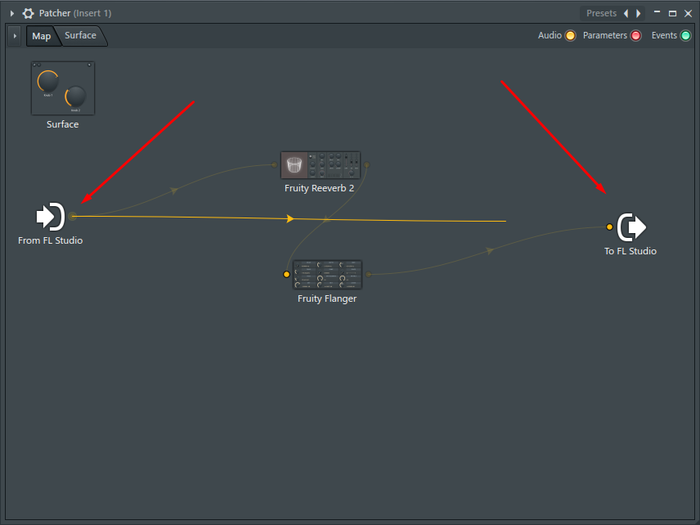Click the audio input port on Fruity Flanger
Screen dimensions: 700x525
[287, 274]
